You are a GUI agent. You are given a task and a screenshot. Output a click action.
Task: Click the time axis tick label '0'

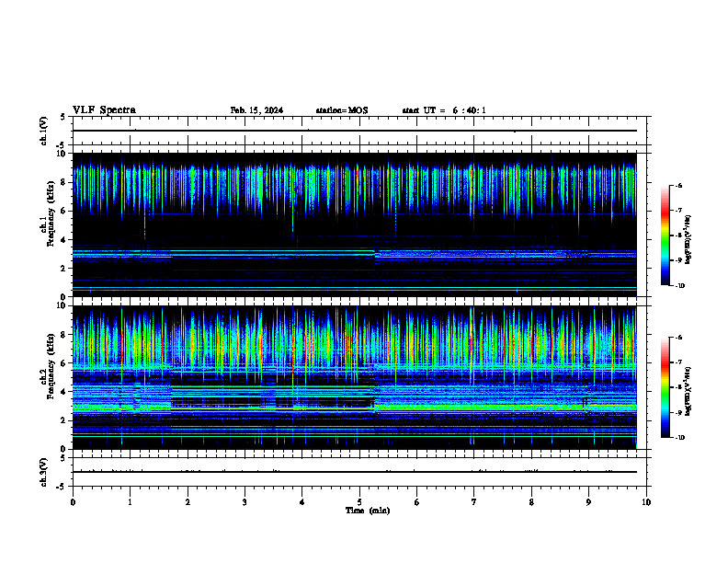click(73, 502)
